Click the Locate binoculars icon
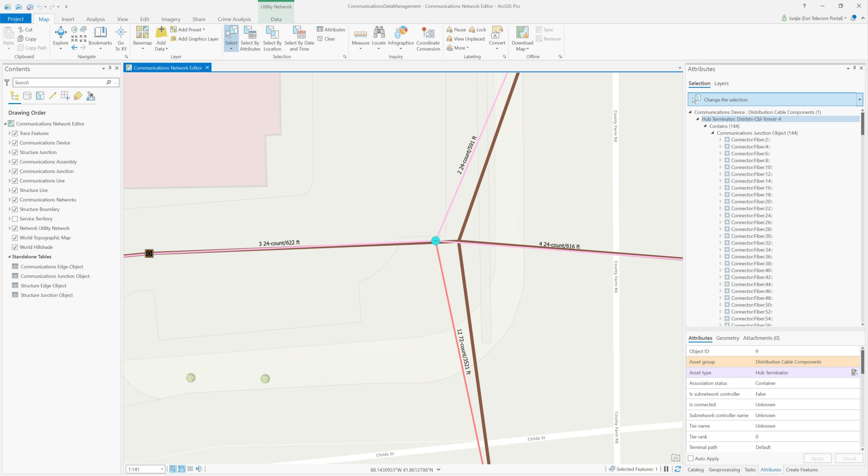Image resolution: width=868 pixels, height=476 pixels. tap(379, 32)
